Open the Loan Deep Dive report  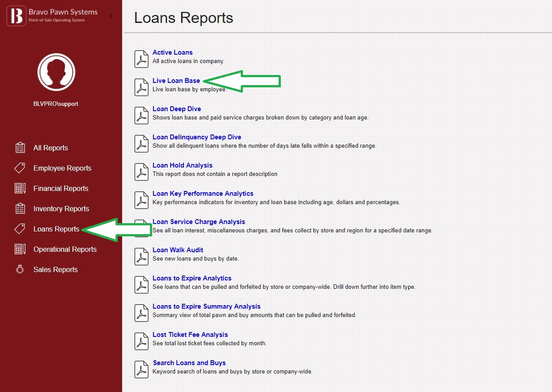pyautogui.click(x=177, y=109)
